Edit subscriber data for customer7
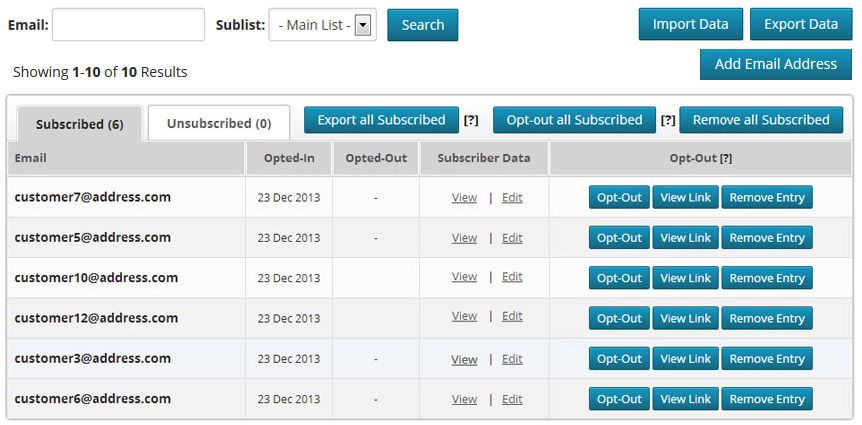 pyautogui.click(x=512, y=197)
